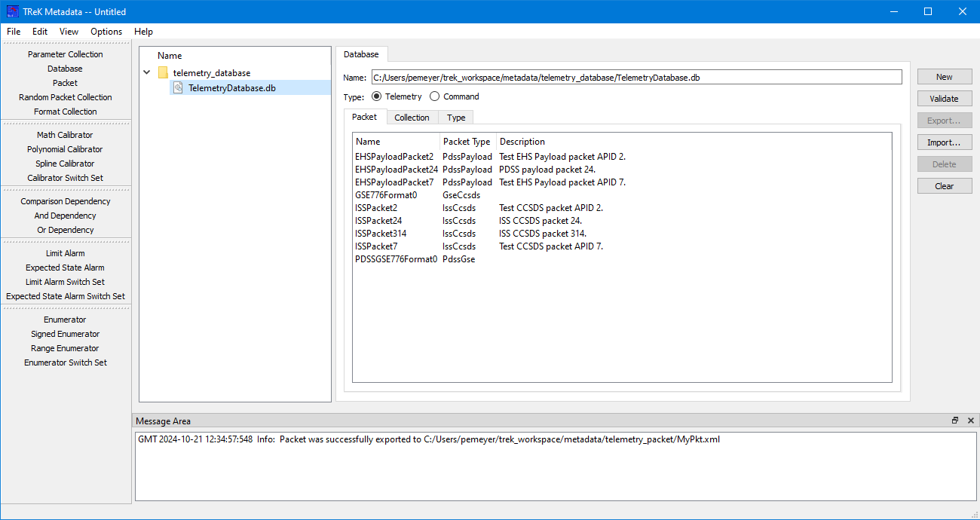Open the File menu

point(14,32)
